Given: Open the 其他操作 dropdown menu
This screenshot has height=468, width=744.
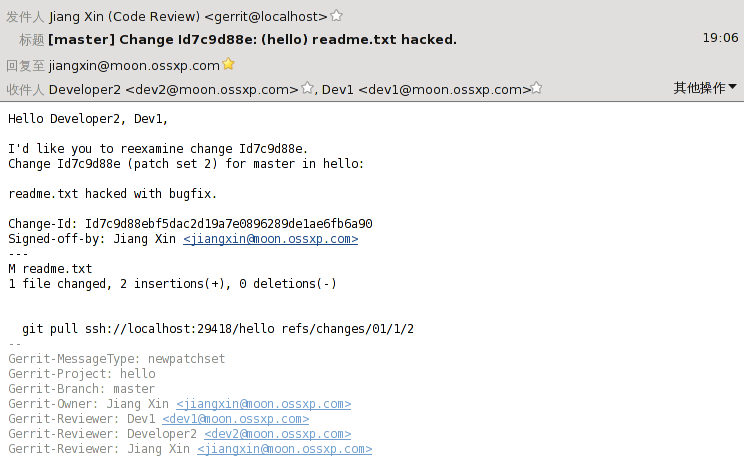Looking at the screenshot, I should point(705,88).
